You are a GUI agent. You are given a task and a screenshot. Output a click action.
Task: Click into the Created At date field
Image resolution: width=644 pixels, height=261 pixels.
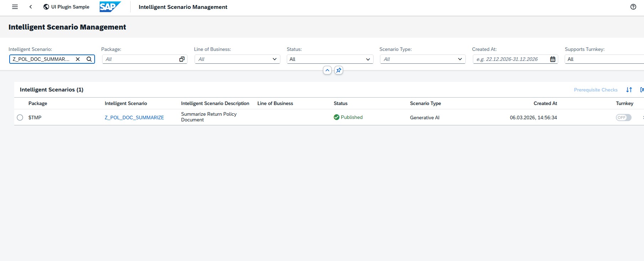(x=511, y=59)
